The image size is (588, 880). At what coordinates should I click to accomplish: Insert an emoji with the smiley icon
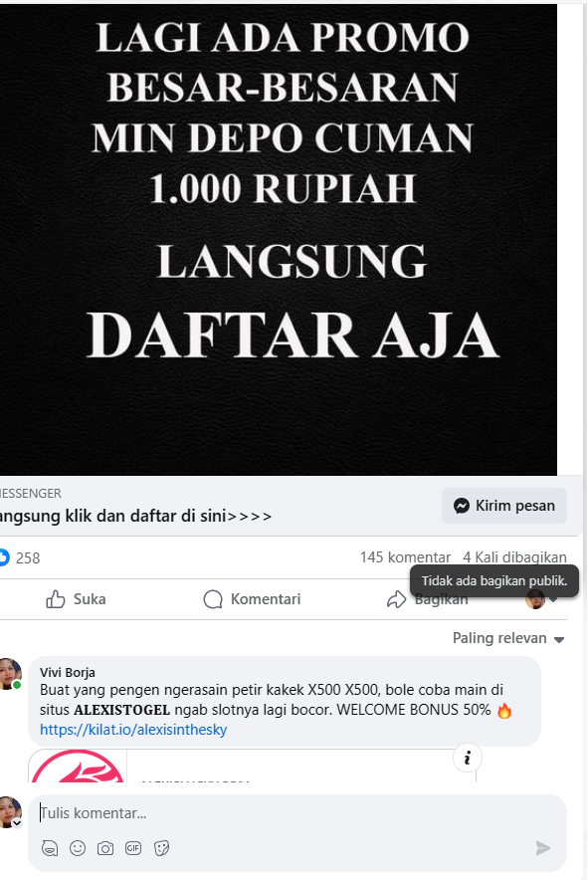78,848
